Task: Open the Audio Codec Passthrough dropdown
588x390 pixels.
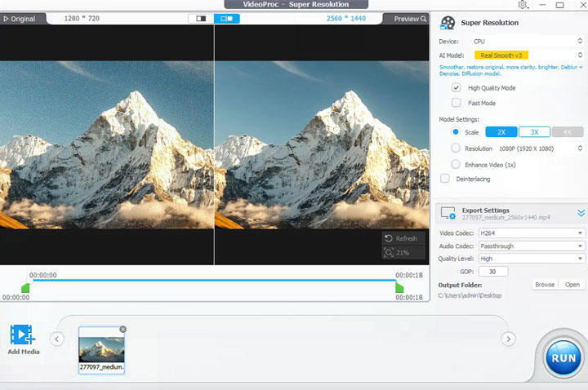Action: 532,246
